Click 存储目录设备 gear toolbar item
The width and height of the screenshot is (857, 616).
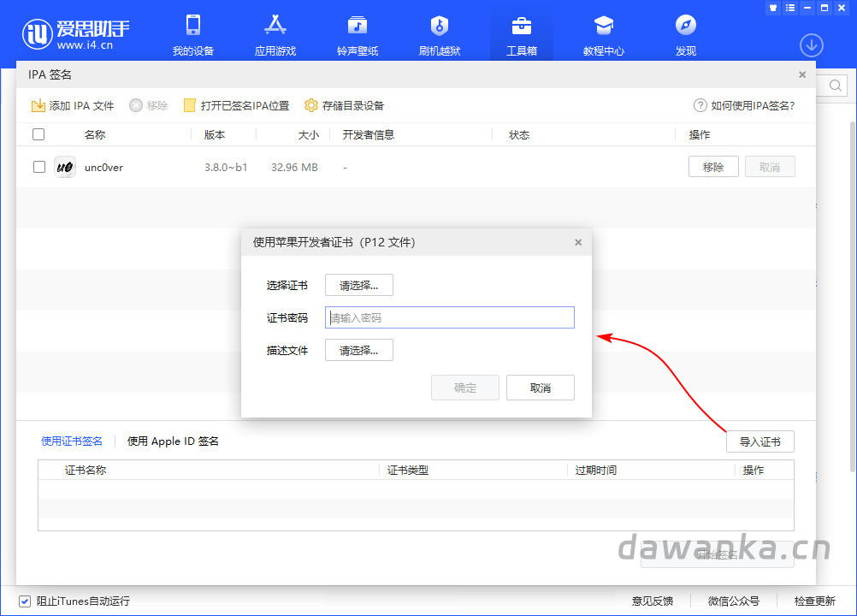tap(345, 105)
